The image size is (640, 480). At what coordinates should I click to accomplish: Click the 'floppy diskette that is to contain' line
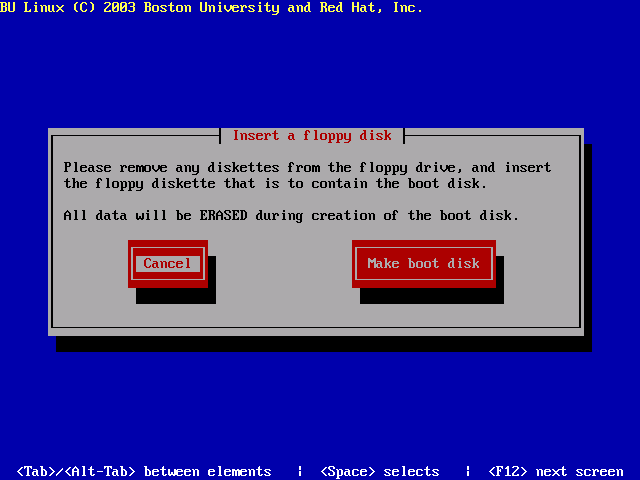[275, 184]
